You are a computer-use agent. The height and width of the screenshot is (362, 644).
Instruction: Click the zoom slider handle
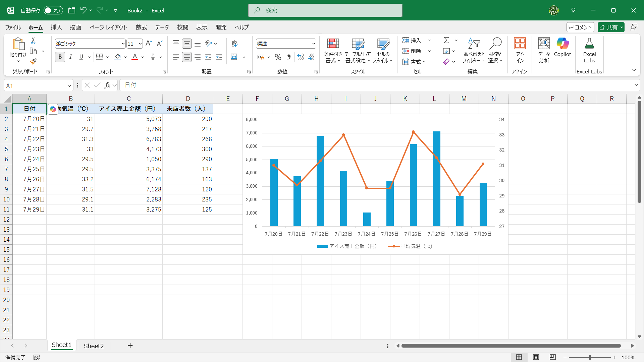[590, 357]
